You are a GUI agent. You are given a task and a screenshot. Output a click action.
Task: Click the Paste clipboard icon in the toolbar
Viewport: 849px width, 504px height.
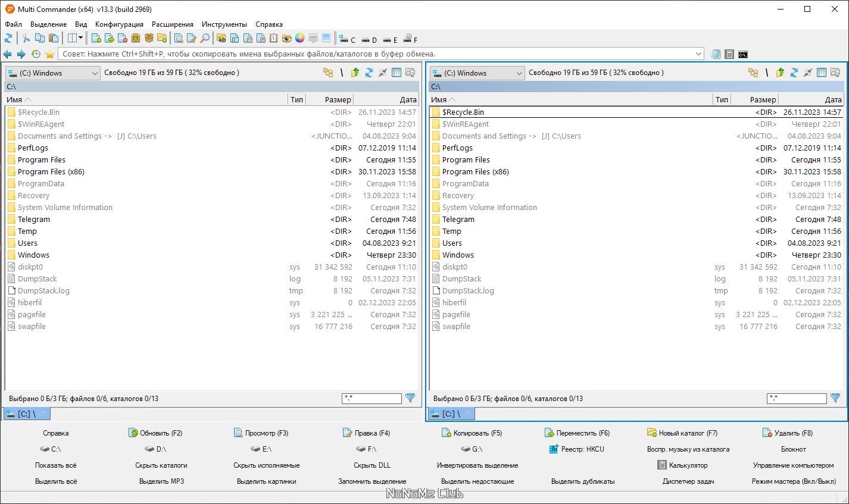[54, 38]
